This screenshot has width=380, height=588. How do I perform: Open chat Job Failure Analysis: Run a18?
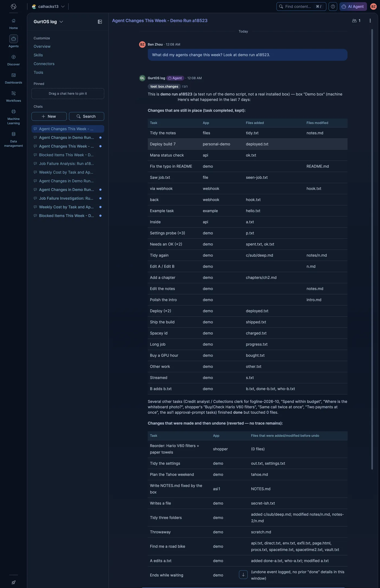pyautogui.click(x=68, y=164)
